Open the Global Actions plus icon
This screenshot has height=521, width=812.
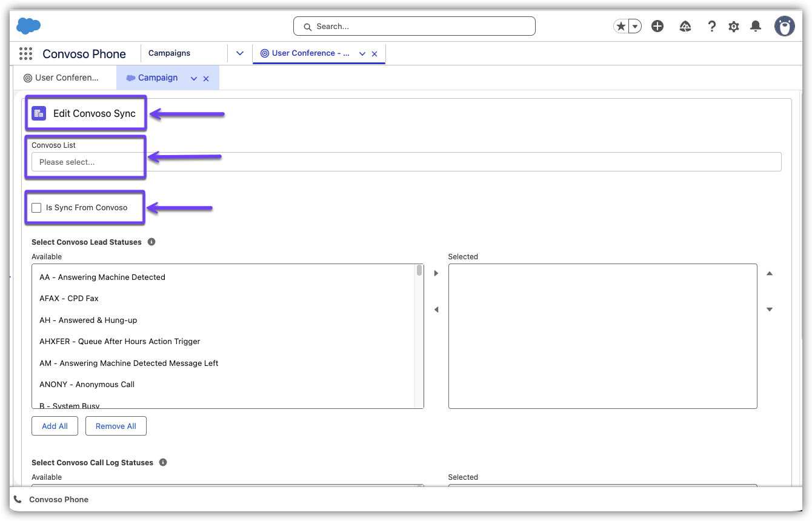pyautogui.click(x=657, y=26)
